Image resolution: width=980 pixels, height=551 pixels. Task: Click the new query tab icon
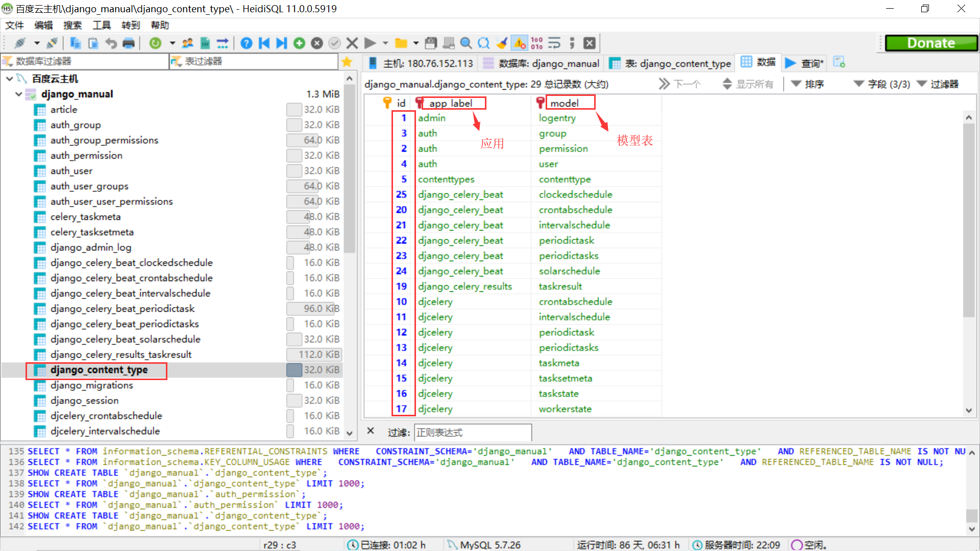(839, 62)
